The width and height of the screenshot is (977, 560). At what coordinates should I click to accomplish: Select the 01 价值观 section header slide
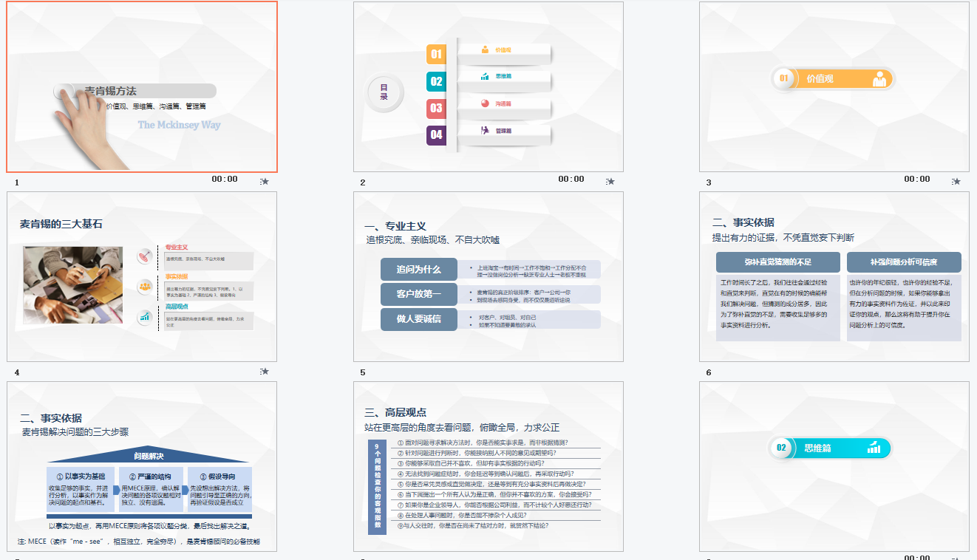point(835,86)
